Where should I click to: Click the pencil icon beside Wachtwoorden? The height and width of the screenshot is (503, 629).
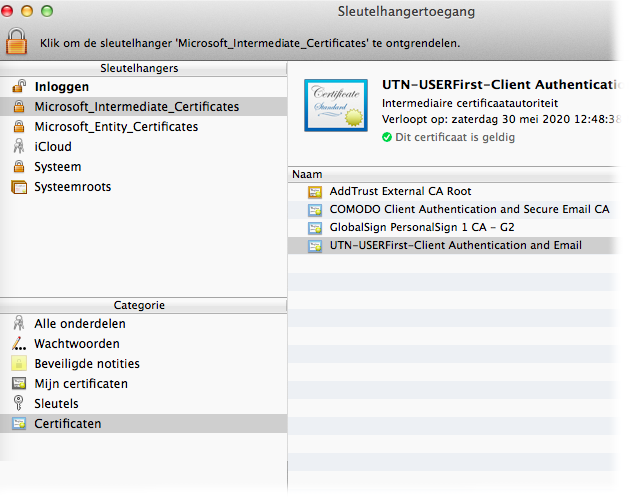(x=19, y=344)
